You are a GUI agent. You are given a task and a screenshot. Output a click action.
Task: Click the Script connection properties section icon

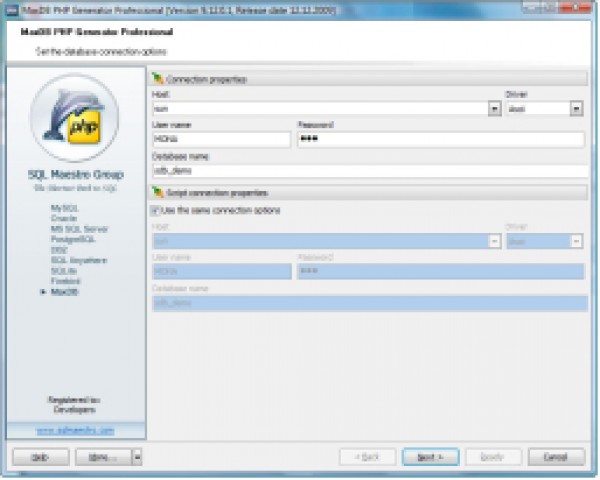[x=158, y=192]
